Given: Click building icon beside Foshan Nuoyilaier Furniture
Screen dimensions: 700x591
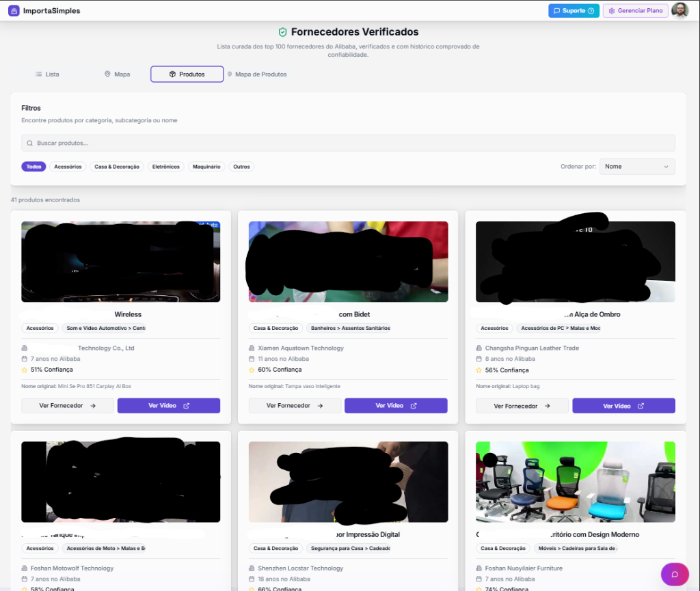Looking at the screenshot, I should 479,568.
